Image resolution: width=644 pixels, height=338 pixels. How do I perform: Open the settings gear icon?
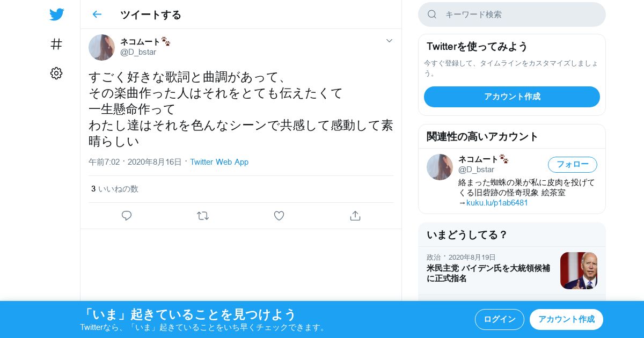(56, 73)
